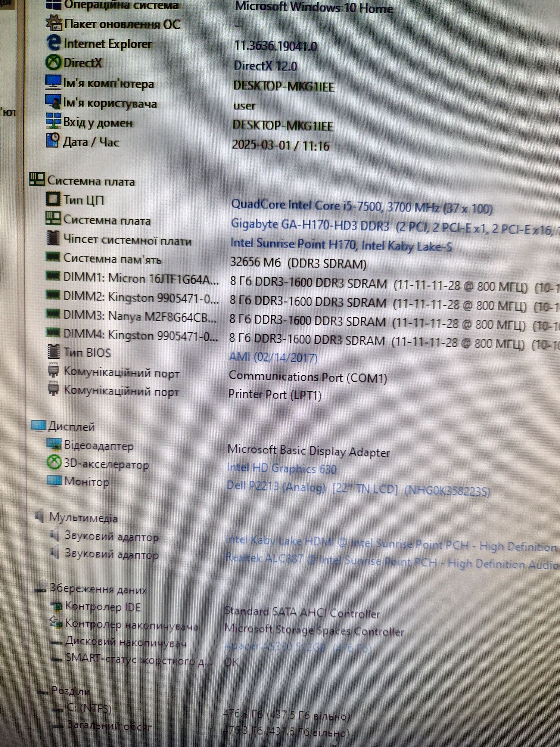
Task: Click the Контролер накопичувача icon
Action: (56, 623)
